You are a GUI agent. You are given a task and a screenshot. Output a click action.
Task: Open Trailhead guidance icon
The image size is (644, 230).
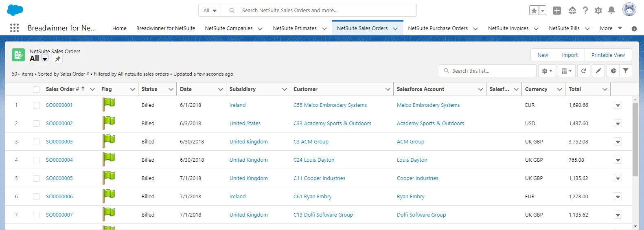point(572,11)
